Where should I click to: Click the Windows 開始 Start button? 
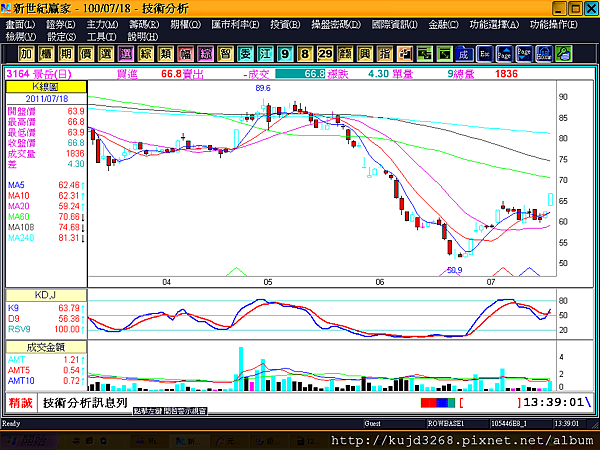click(29, 441)
